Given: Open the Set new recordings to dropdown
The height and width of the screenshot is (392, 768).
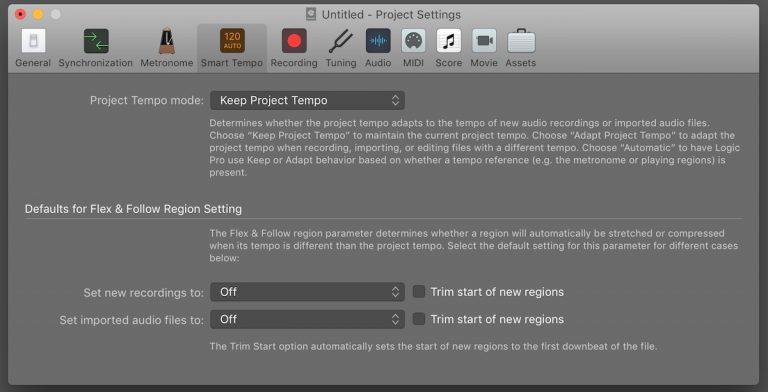Looking at the screenshot, I should [308, 292].
